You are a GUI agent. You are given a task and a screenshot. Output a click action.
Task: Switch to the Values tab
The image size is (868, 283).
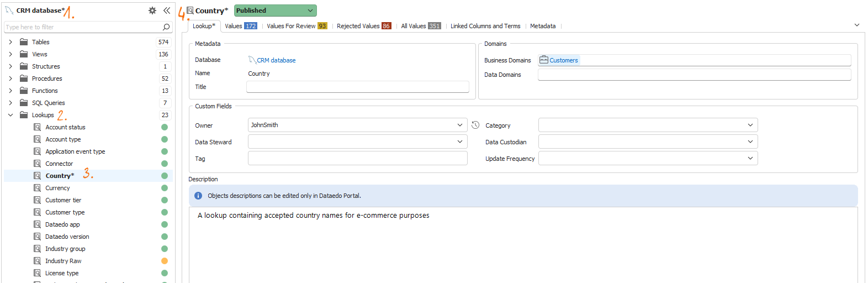pyautogui.click(x=234, y=26)
